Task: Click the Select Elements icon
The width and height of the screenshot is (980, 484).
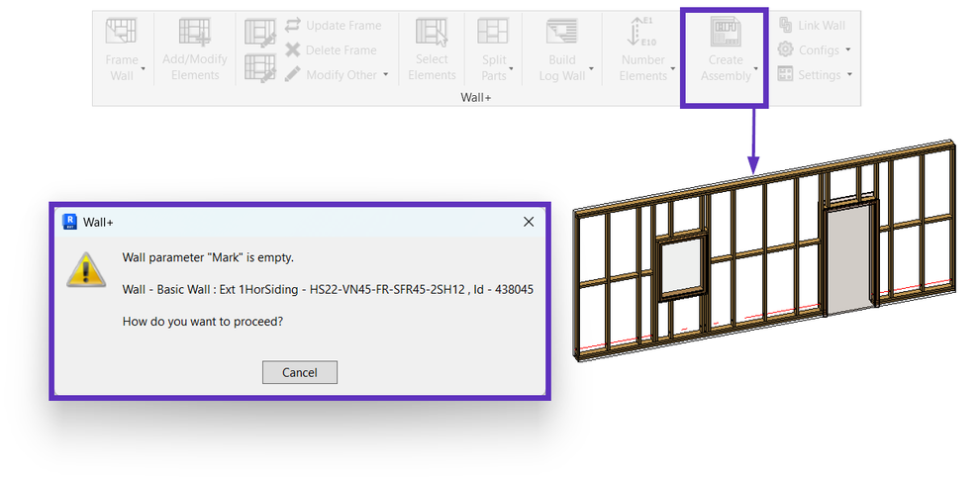Action: [x=432, y=32]
